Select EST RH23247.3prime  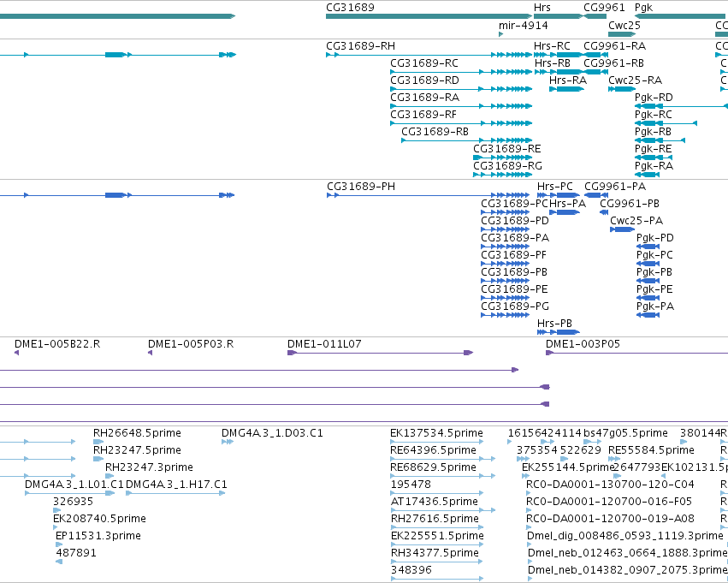[109, 476]
